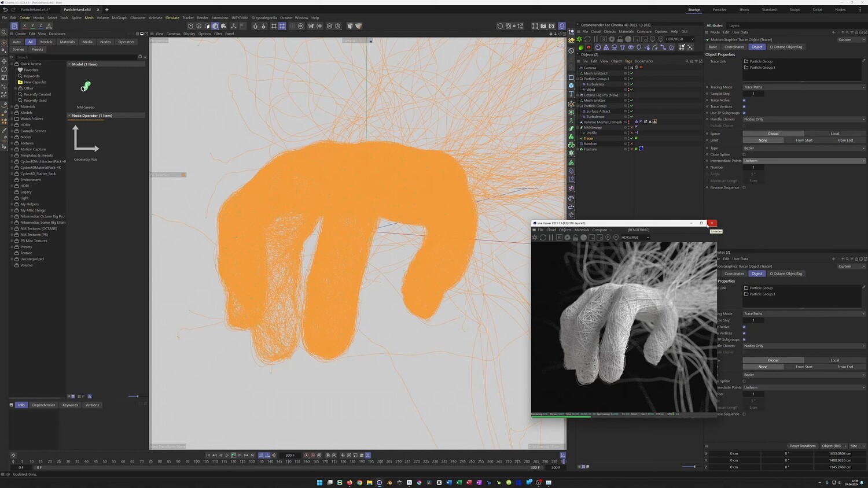
Task: Click the Operators filter button
Action: [x=126, y=42]
